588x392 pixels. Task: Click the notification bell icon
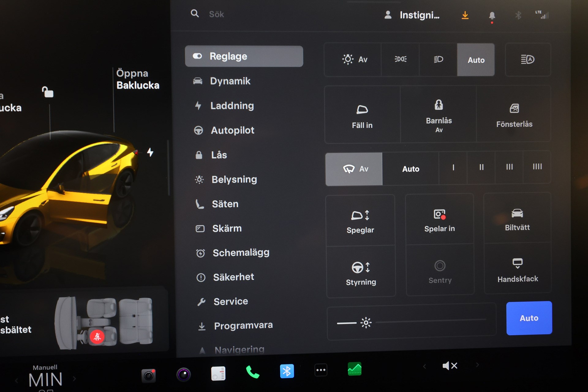click(x=492, y=16)
